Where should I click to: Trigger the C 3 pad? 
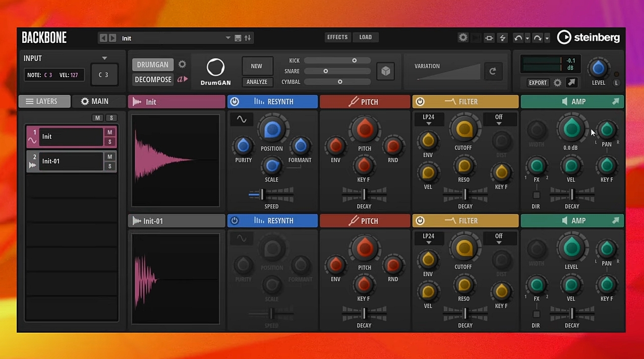tap(104, 75)
